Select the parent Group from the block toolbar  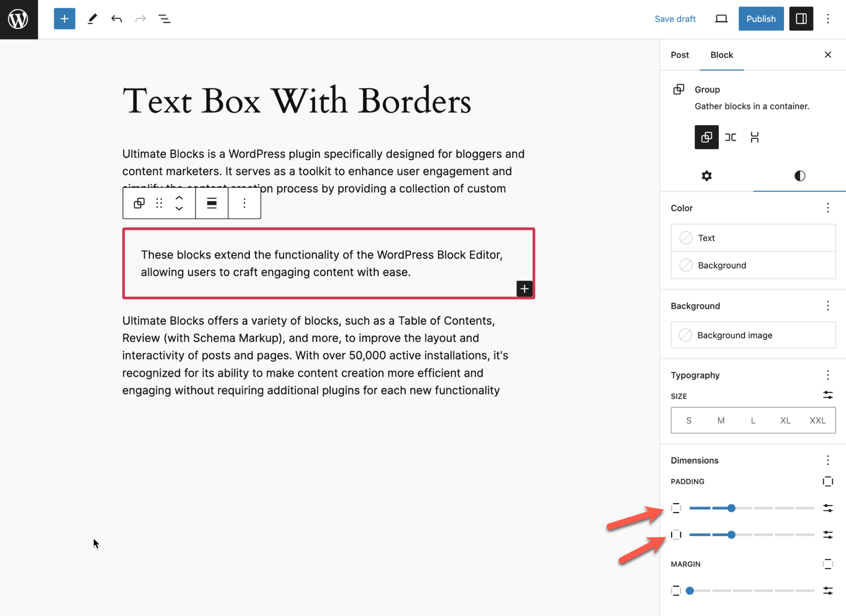(139, 203)
